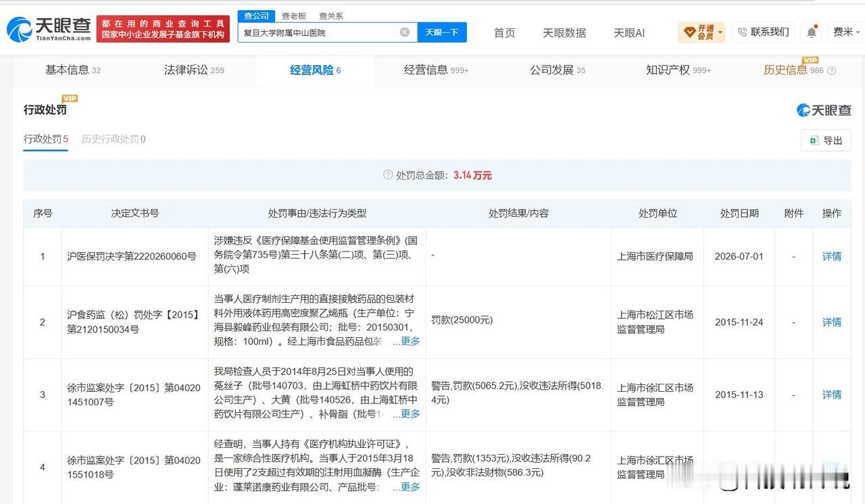Switch to the 基本信息 tab
Viewport: 865px width, 504px height.
73,70
